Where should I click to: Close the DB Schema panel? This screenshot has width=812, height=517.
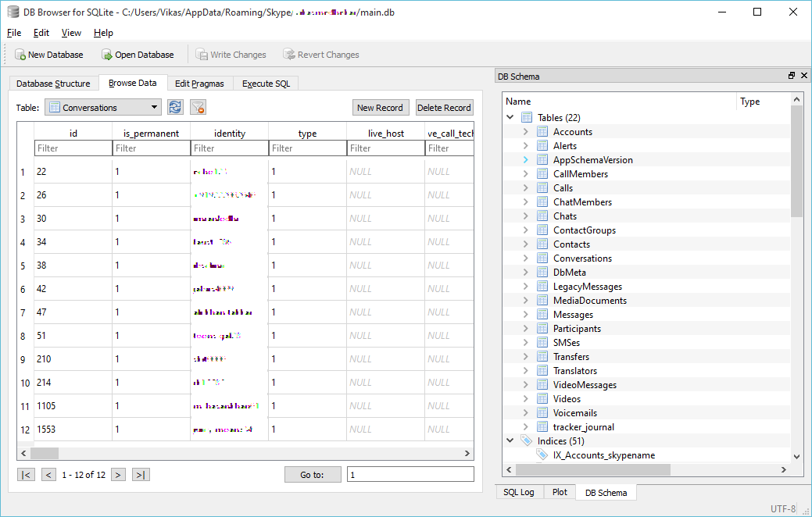pyautogui.click(x=803, y=76)
